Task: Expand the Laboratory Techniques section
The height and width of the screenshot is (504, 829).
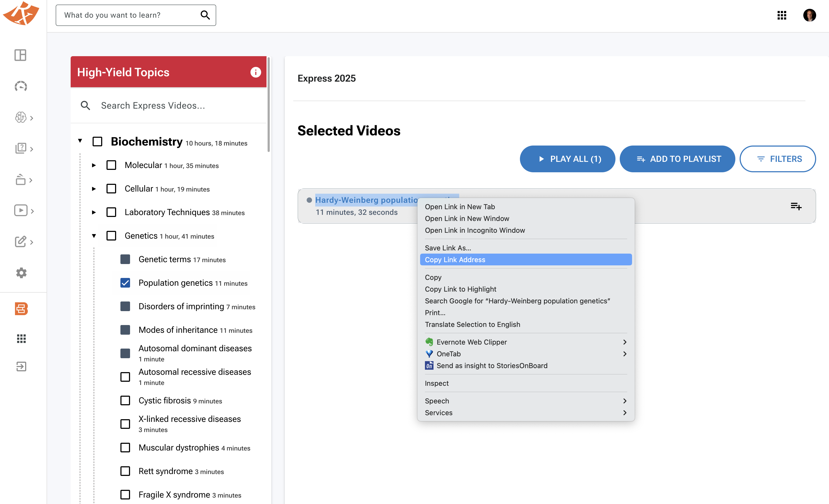Action: point(94,212)
